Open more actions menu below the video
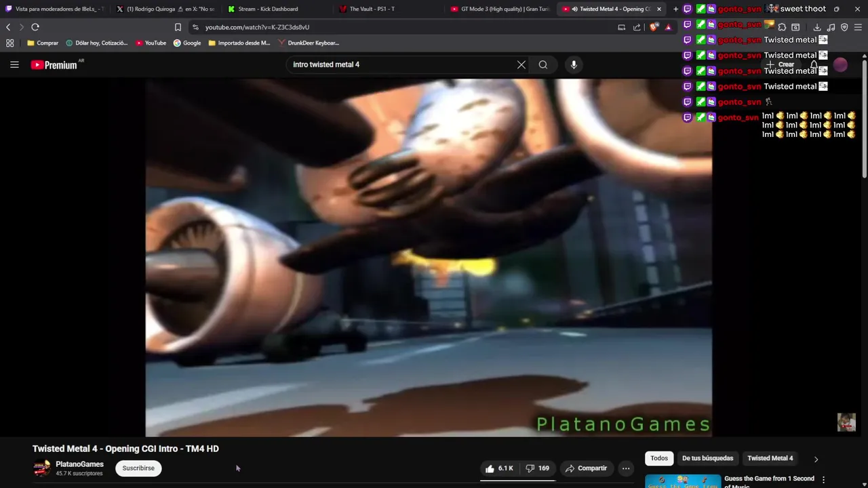This screenshot has height=488, width=868. pyautogui.click(x=626, y=468)
